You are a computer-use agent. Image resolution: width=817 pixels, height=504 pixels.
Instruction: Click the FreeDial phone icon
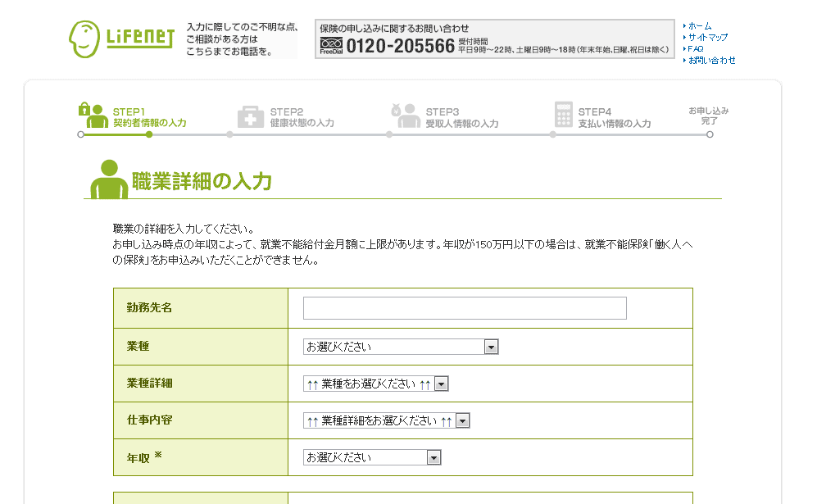click(x=330, y=45)
